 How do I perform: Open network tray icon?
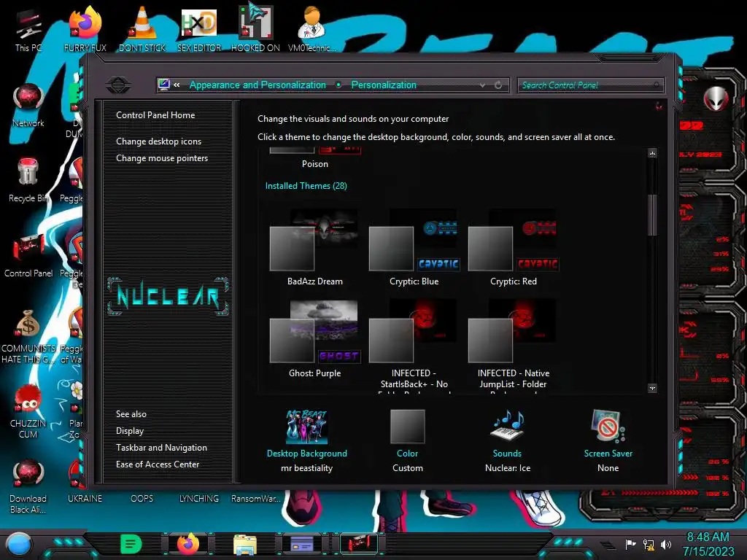648,544
